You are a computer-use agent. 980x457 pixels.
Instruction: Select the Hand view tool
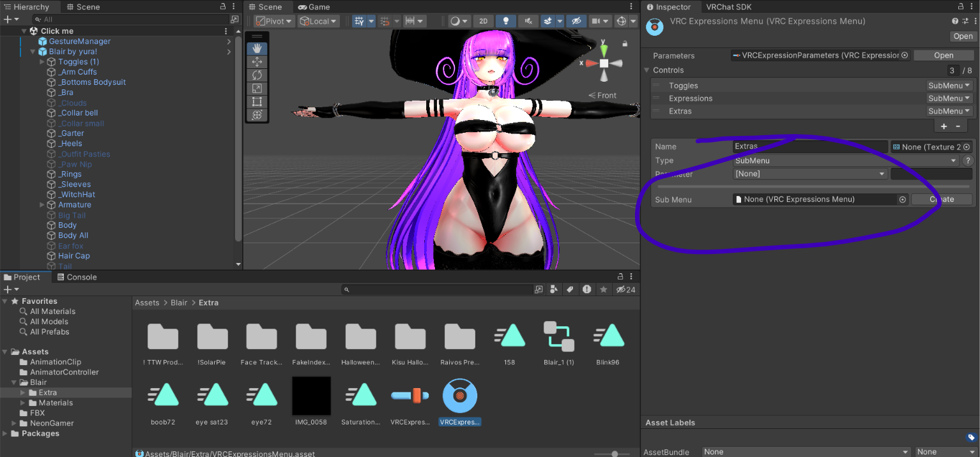click(x=257, y=49)
